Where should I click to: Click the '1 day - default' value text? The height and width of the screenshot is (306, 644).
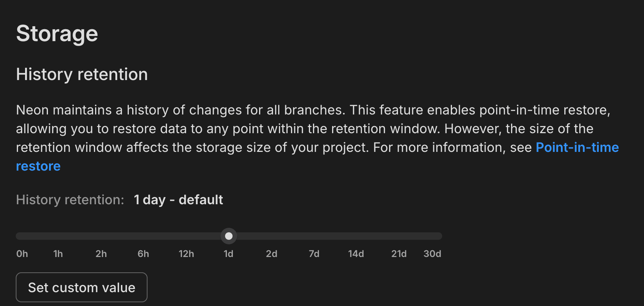(x=178, y=200)
